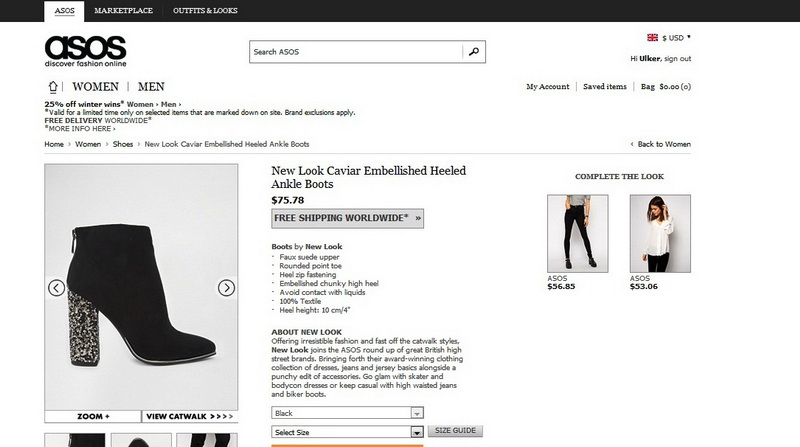Click the Size Guide button

point(455,431)
